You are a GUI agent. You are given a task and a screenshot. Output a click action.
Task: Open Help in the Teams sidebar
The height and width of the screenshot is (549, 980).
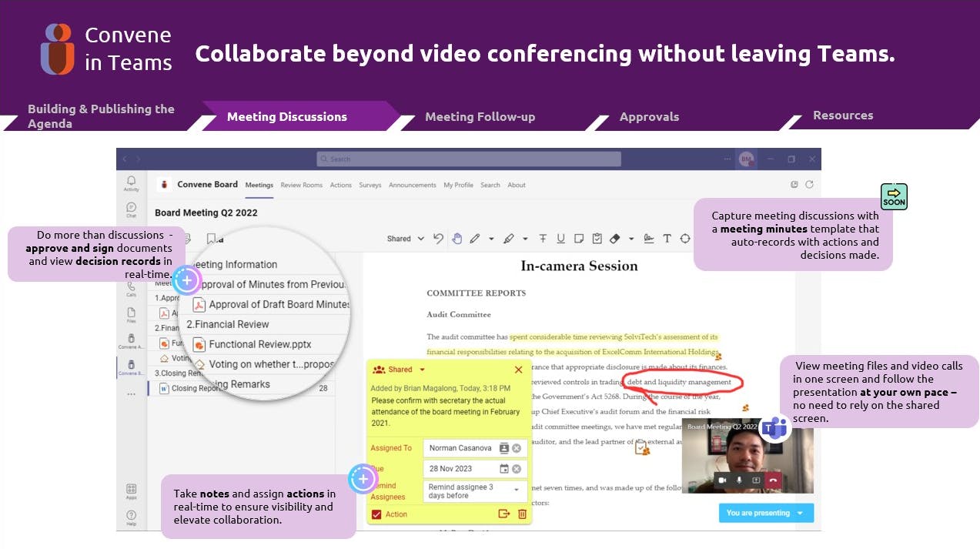pos(131,517)
